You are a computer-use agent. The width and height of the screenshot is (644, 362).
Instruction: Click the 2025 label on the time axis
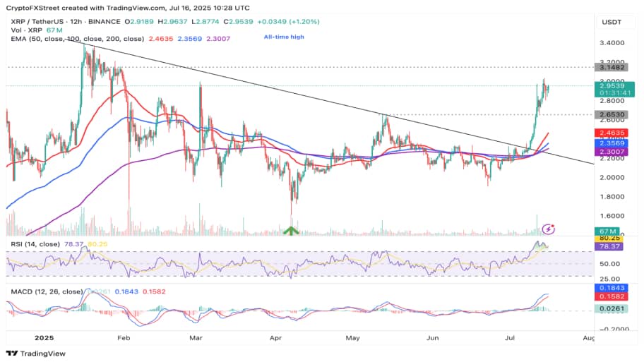[44, 338]
